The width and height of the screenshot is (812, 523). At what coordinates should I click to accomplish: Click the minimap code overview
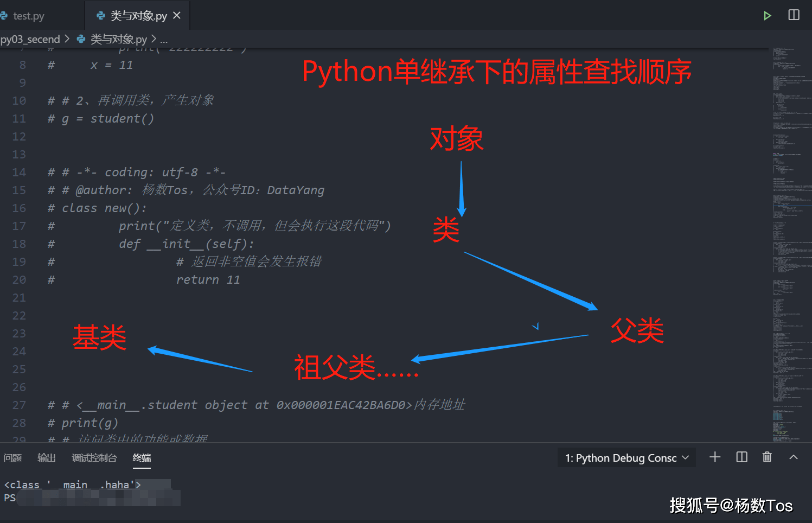coord(791,217)
